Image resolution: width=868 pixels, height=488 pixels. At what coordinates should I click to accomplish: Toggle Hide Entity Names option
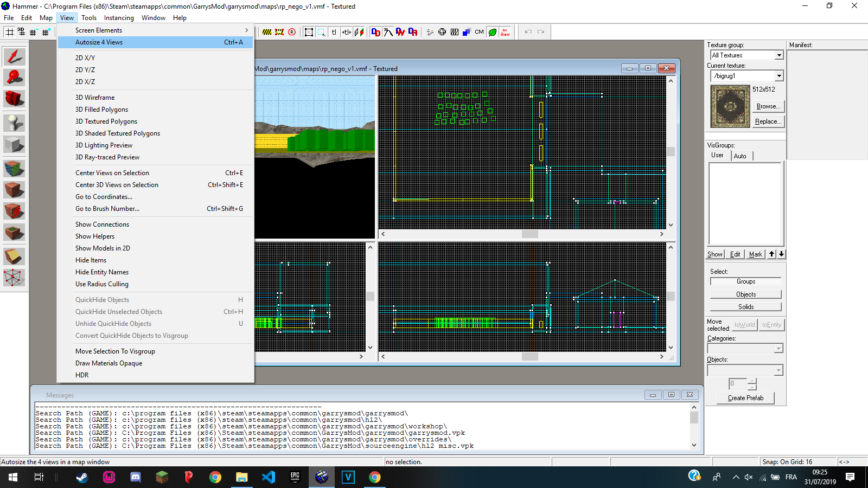click(x=156, y=272)
